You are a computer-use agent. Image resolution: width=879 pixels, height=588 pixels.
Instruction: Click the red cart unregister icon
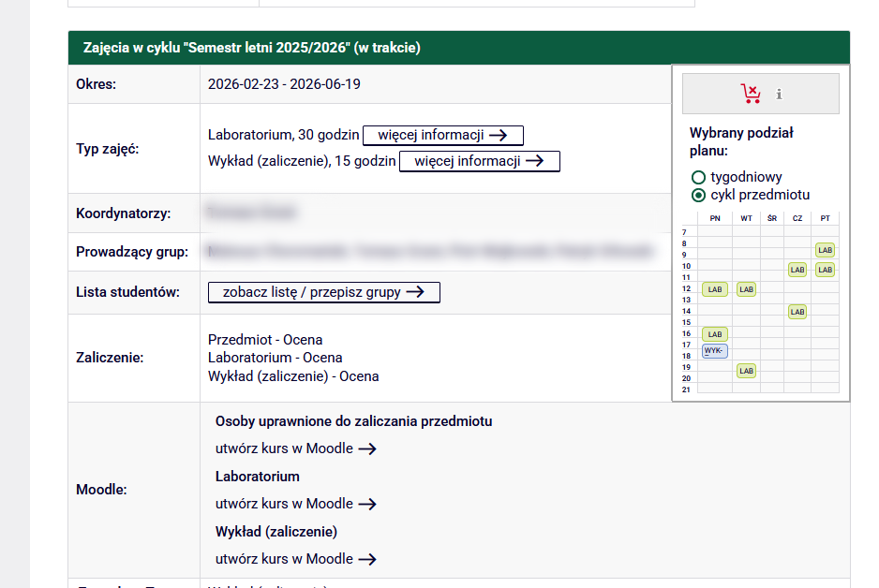751,94
